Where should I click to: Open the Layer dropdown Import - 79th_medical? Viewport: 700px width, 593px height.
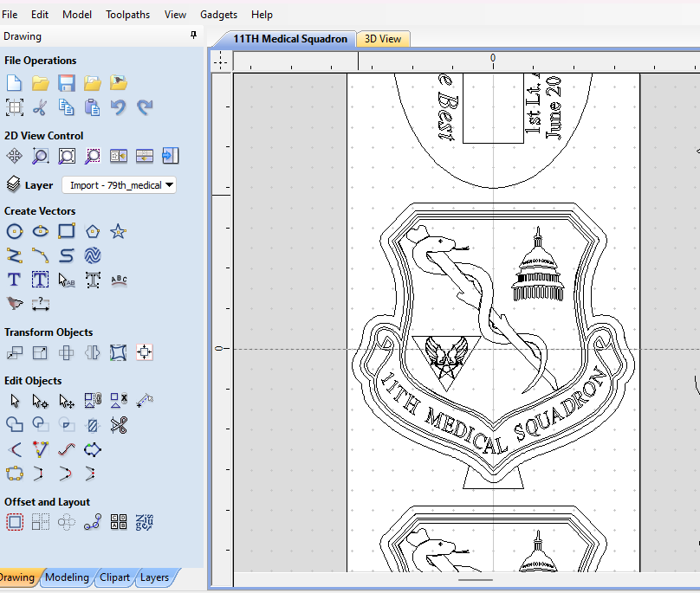click(x=119, y=185)
